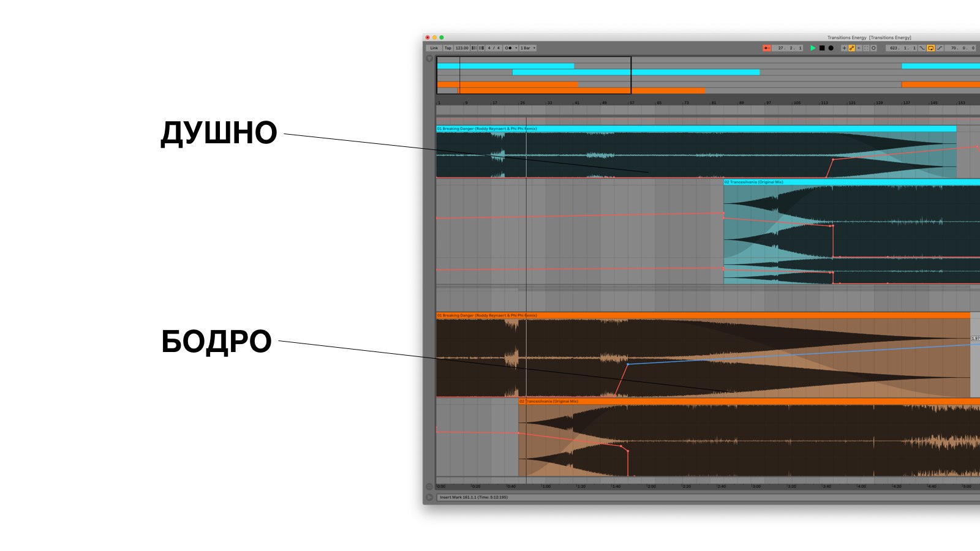
Task: Toggle the MIDI arrangement overdub plus icon
Action: (844, 48)
